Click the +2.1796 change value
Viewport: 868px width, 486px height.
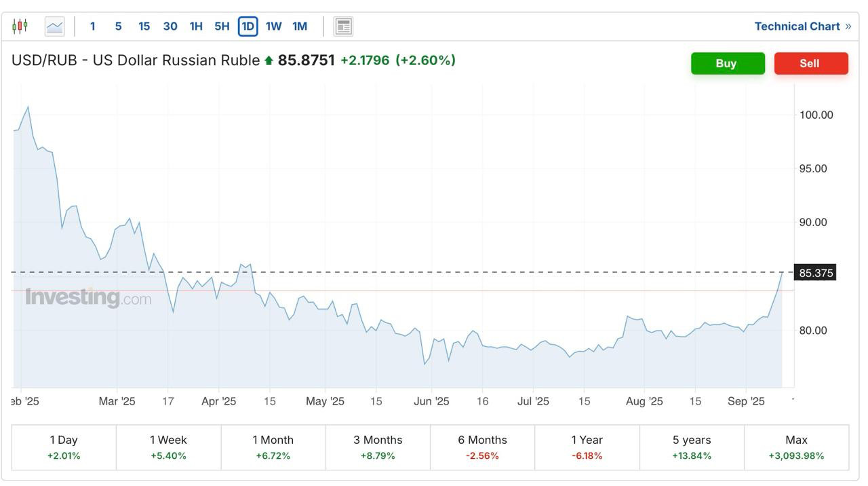click(365, 60)
